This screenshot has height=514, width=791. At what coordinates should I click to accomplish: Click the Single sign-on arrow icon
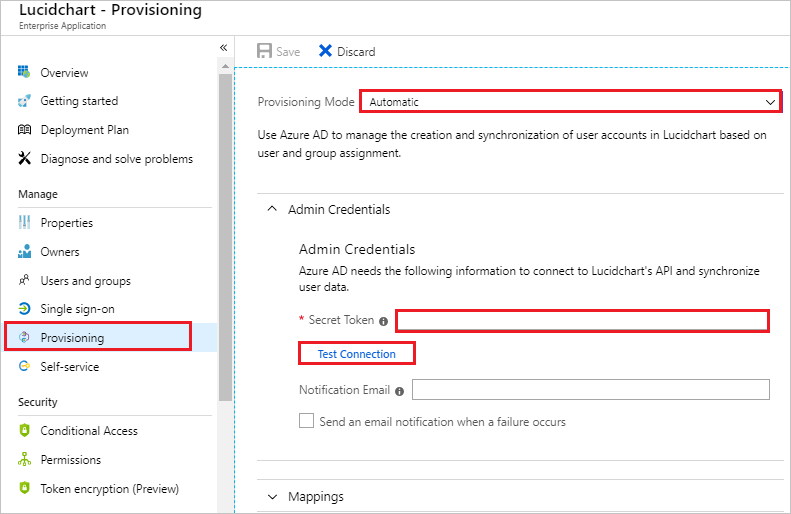(x=24, y=308)
